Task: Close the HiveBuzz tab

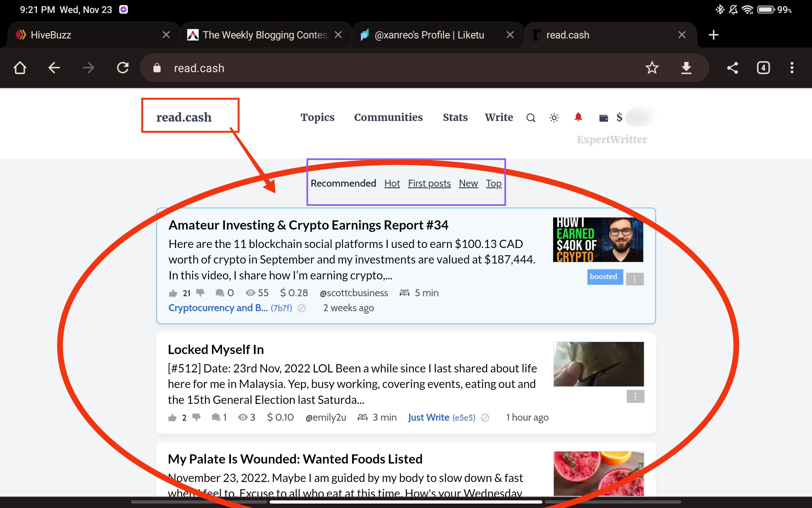Action: 166,35
